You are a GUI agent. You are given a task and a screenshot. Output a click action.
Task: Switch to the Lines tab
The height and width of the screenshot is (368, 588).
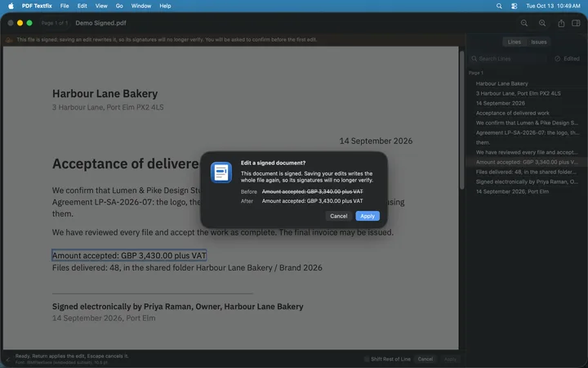pyautogui.click(x=514, y=42)
